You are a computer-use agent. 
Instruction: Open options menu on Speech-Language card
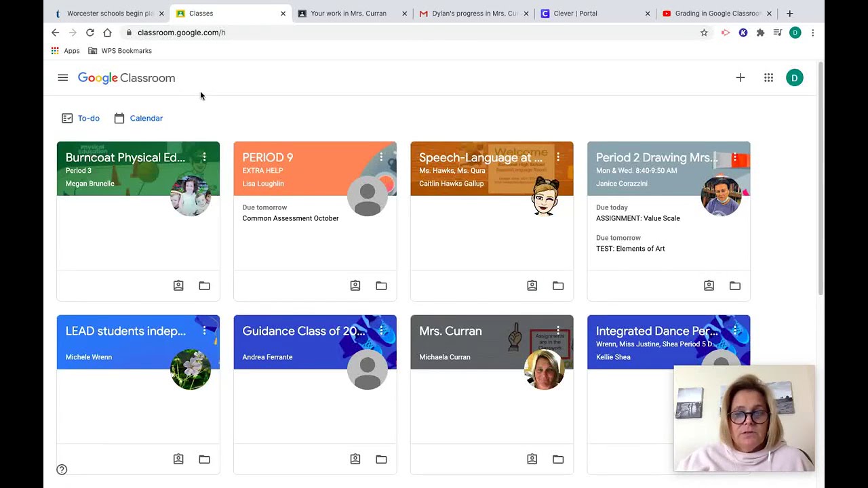coord(558,157)
